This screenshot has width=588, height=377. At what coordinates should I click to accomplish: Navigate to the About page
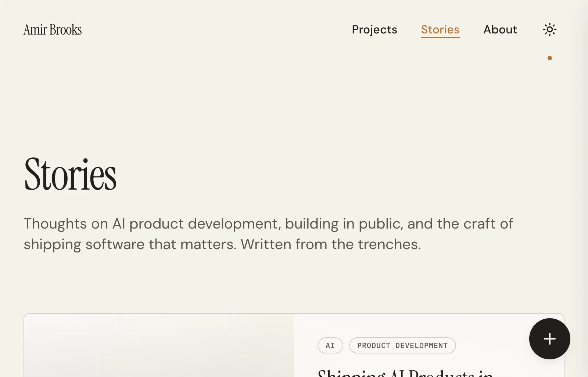(500, 29)
